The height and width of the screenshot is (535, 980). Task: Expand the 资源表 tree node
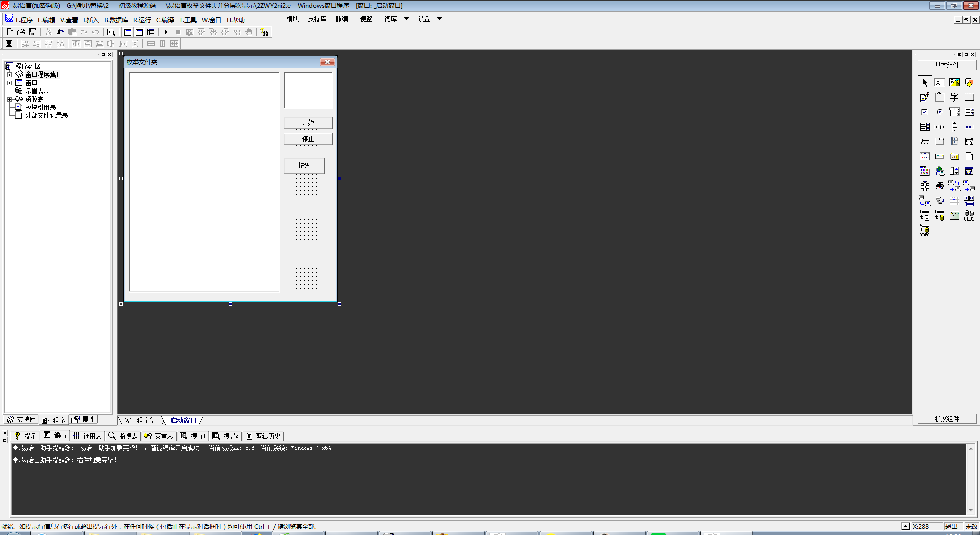[9, 99]
